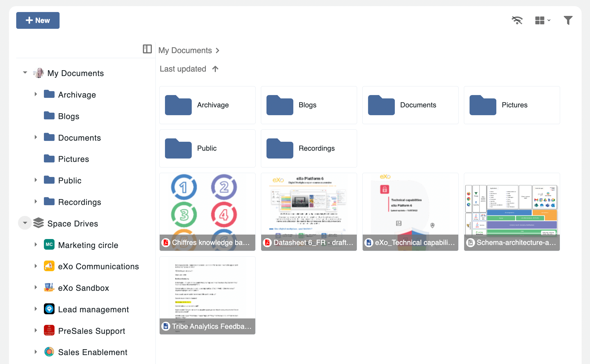Click the New button
This screenshot has width=590, height=364.
[38, 20]
